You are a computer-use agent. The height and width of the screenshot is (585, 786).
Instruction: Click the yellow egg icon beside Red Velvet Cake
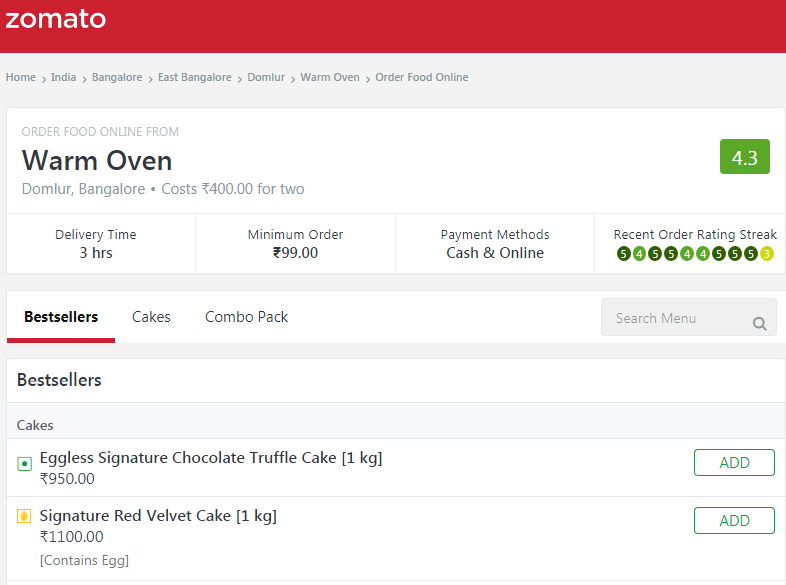24,516
